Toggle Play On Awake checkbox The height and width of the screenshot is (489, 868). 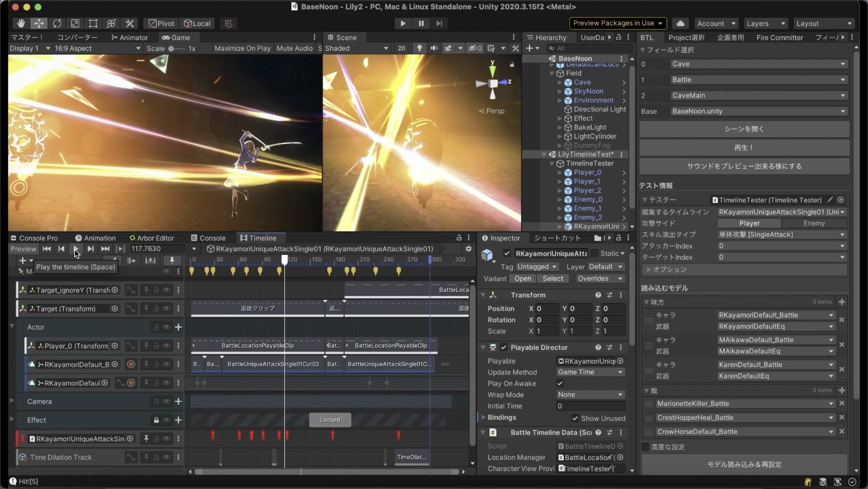[x=560, y=383]
